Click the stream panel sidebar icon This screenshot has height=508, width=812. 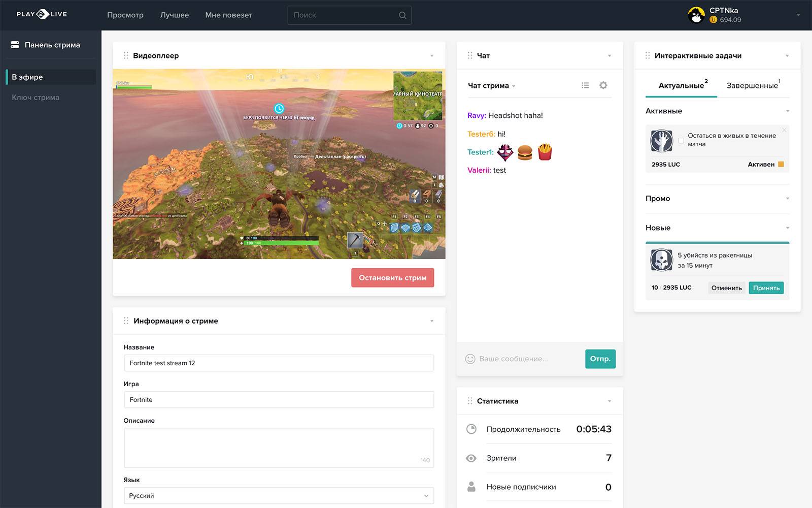click(x=15, y=45)
